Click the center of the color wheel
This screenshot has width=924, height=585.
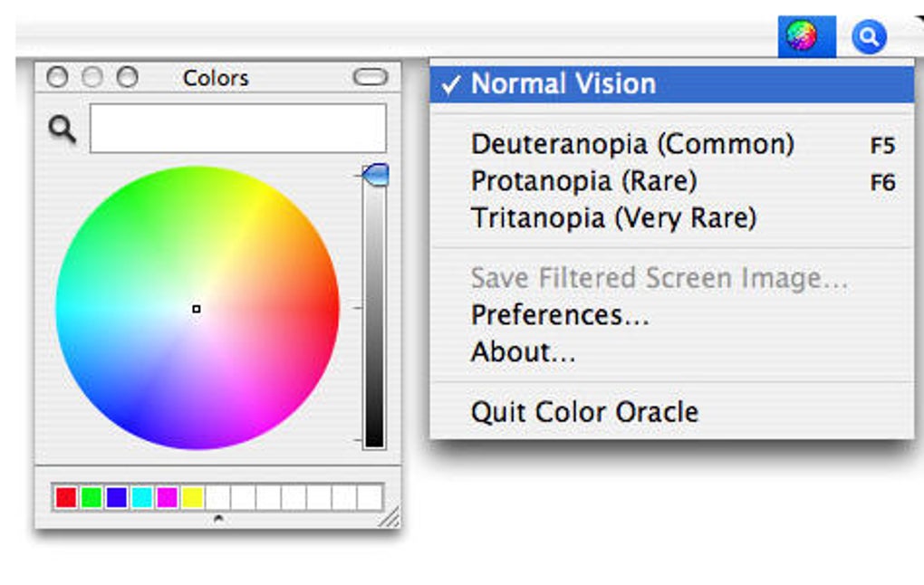click(x=197, y=309)
